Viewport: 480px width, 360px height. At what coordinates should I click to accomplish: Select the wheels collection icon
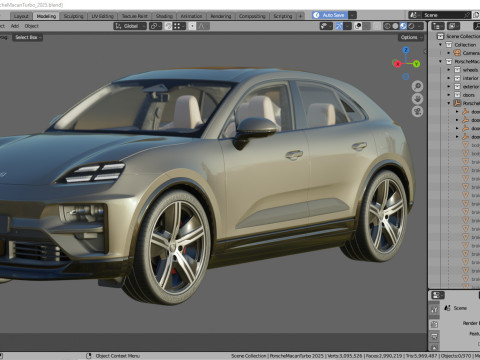(x=457, y=70)
